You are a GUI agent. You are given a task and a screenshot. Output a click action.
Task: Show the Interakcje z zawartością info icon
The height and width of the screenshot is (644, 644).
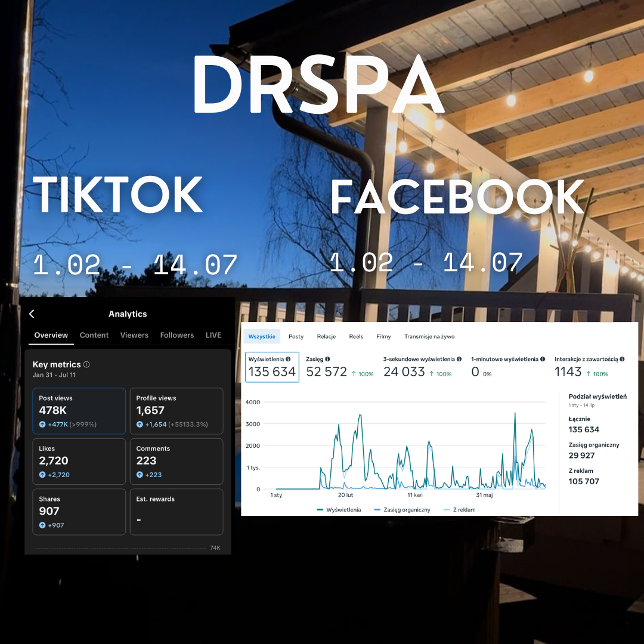(622, 359)
